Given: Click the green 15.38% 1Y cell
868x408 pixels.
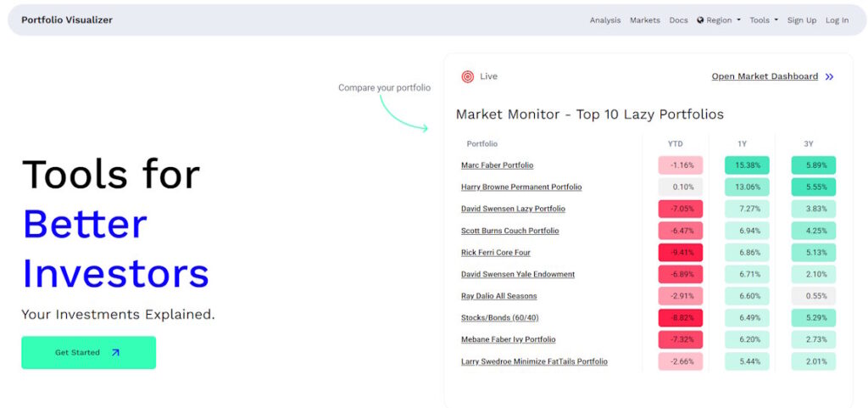Looking at the screenshot, I should (x=747, y=165).
